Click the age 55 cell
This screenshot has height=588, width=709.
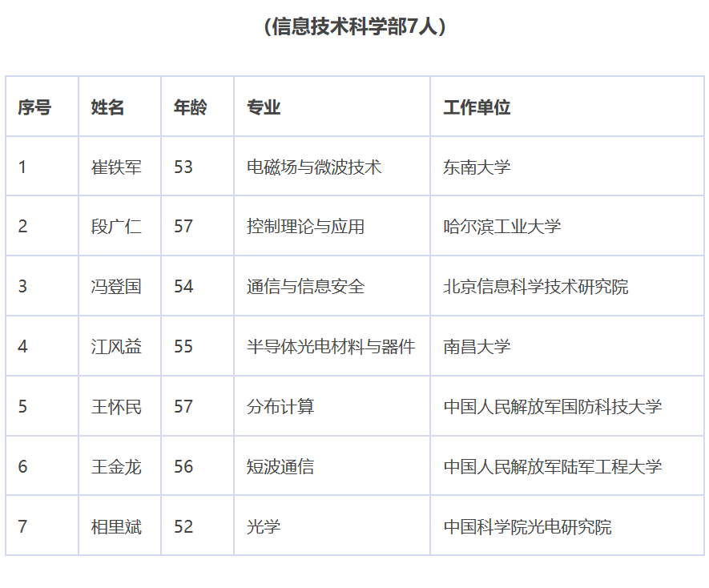(x=183, y=346)
